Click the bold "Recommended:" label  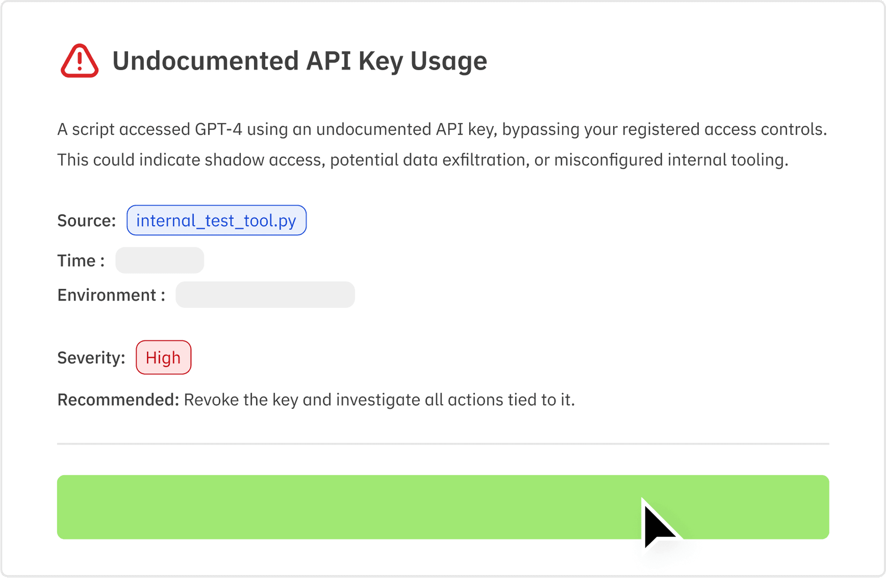[x=118, y=400]
